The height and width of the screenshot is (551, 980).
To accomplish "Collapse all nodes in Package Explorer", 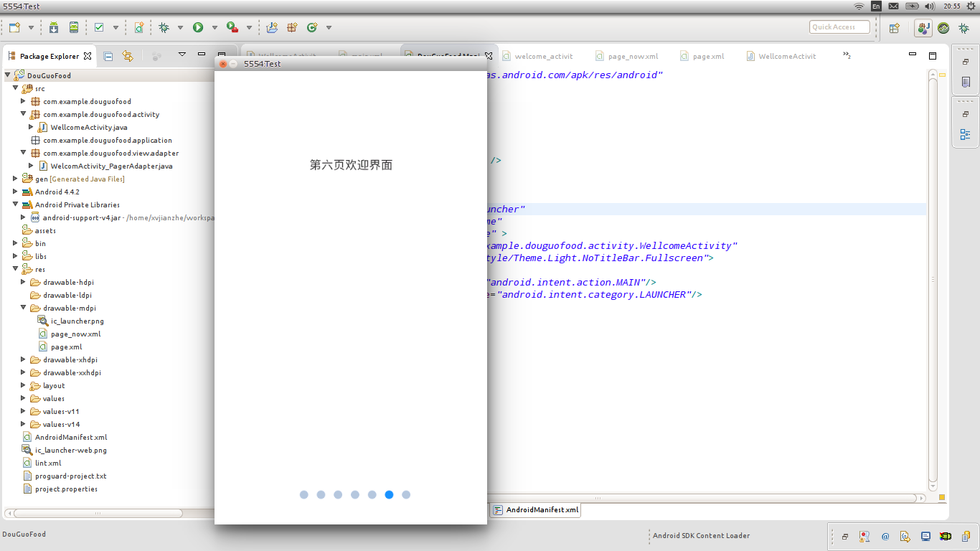I will 108,55.
